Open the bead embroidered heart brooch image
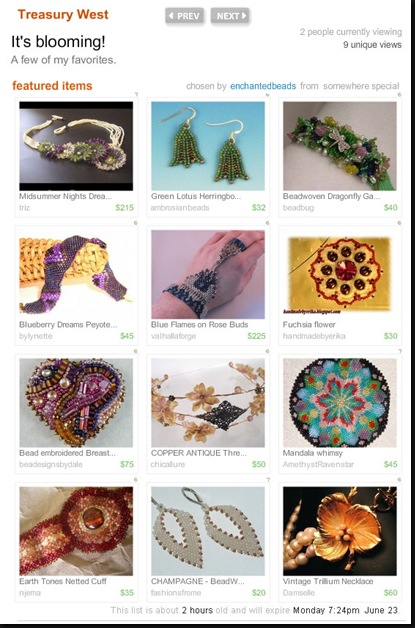415x628 pixels. click(76, 403)
